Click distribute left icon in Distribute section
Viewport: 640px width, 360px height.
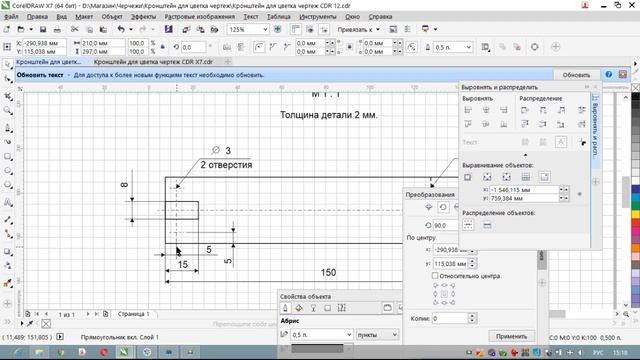(x=525, y=110)
